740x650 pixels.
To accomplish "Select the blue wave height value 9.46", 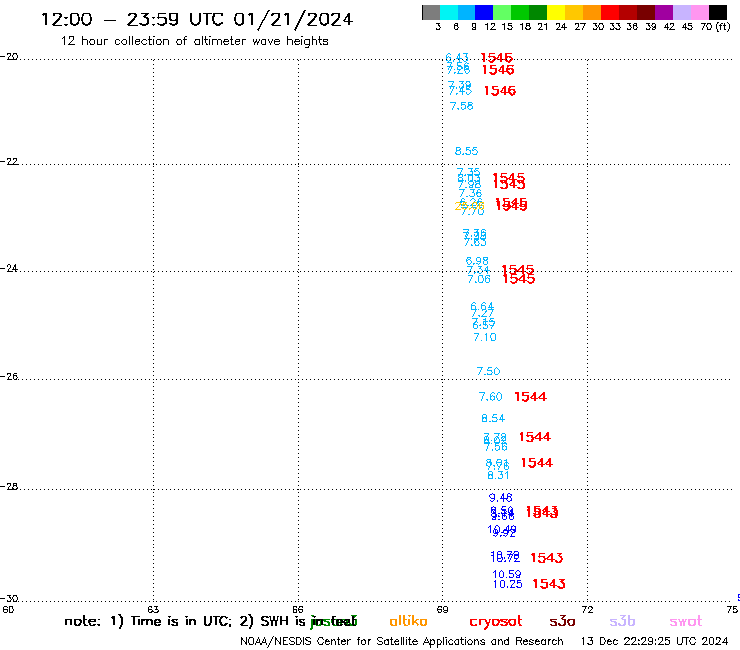I will click(500, 498).
